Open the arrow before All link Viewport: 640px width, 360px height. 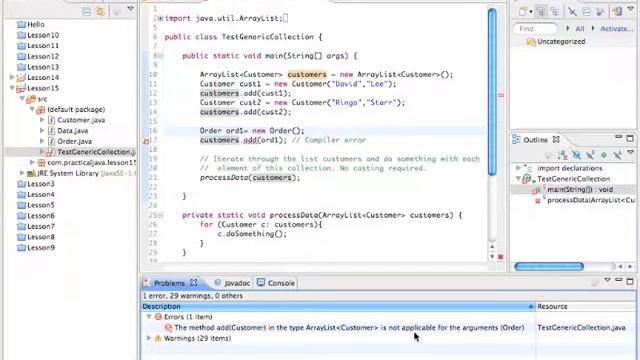click(x=568, y=28)
